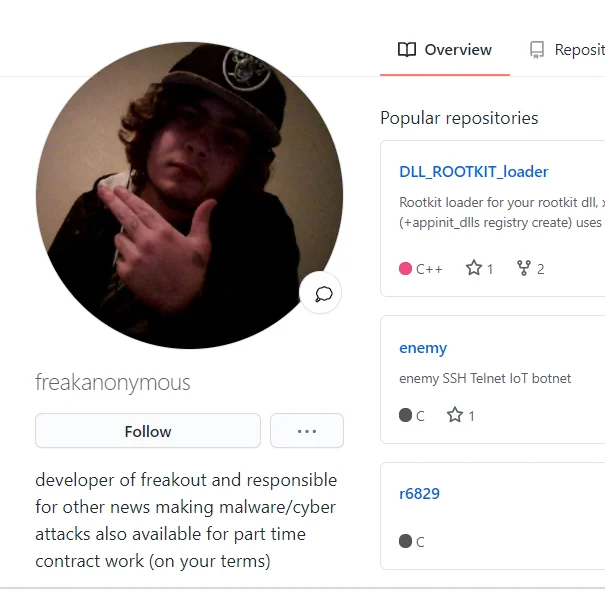Click the fork icon on DLL_ROOTKIT_loader

(524, 268)
